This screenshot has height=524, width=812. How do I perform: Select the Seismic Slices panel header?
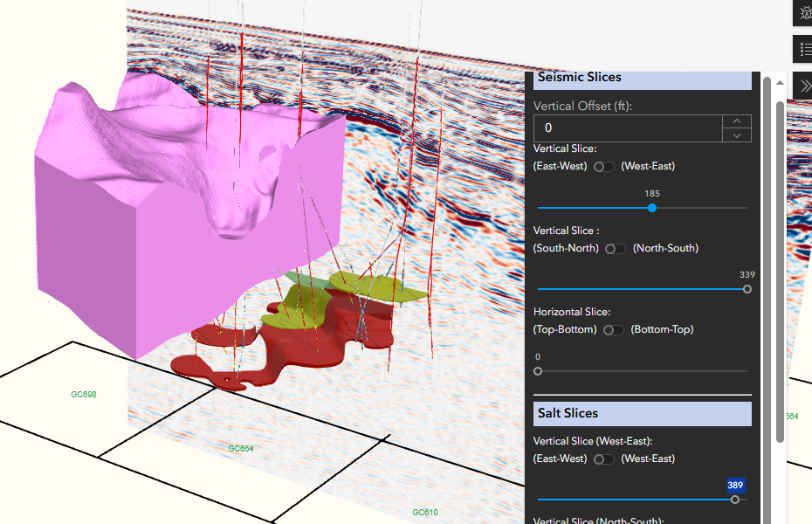(x=643, y=77)
